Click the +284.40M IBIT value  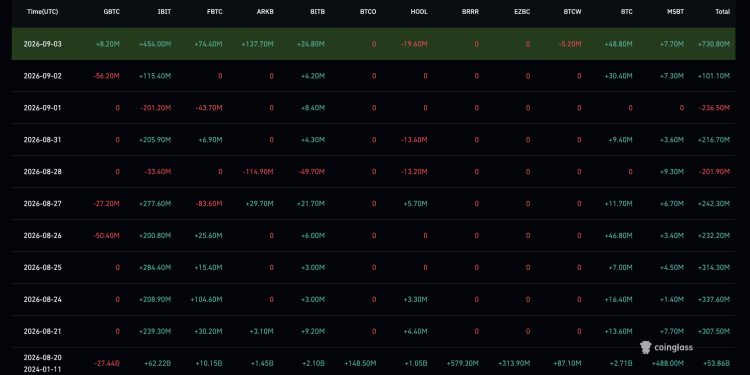pyautogui.click(x=155, y=268)
